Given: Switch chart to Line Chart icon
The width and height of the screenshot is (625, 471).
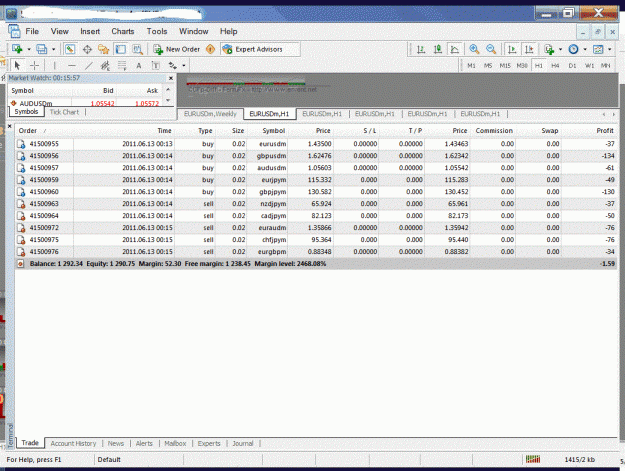Looking at the screenshot, I should (454, 49).
